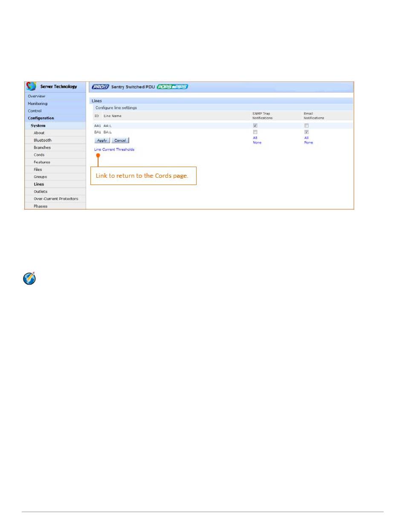Follow the Line Current Thresholds link
The image size is (405, 532).
tap(114, 150)
